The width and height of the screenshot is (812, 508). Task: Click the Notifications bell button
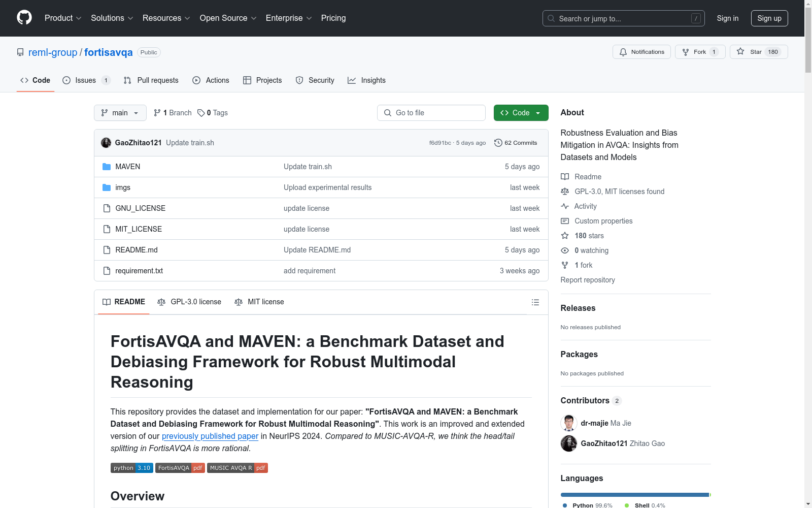click(642, 52)
